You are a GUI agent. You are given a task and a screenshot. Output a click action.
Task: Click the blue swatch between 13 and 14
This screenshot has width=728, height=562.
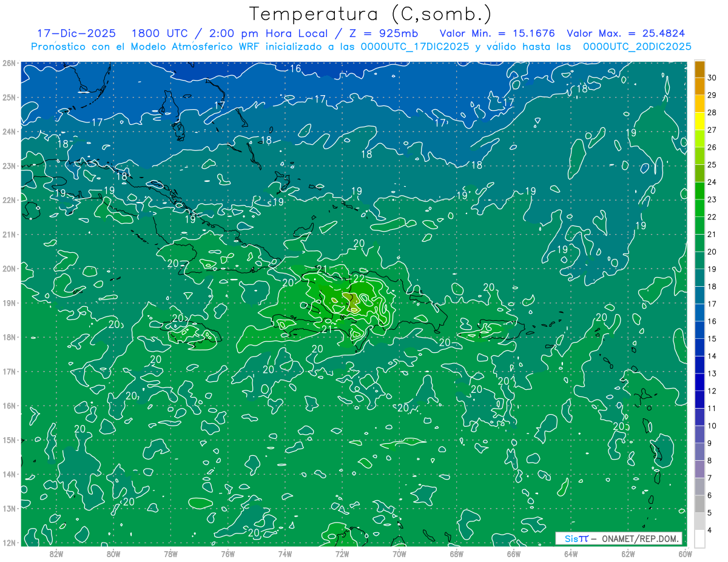[699, 364]
